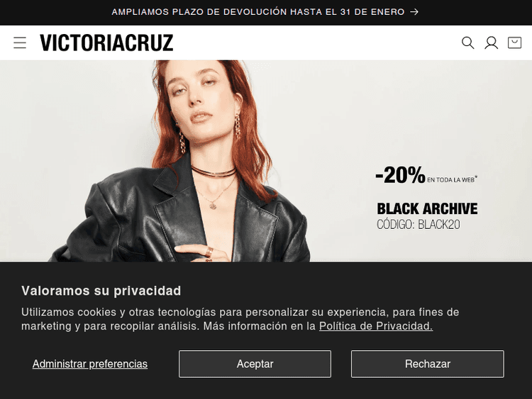
Task: Click the VICTORIACRUZ logo
Action: 106,43
